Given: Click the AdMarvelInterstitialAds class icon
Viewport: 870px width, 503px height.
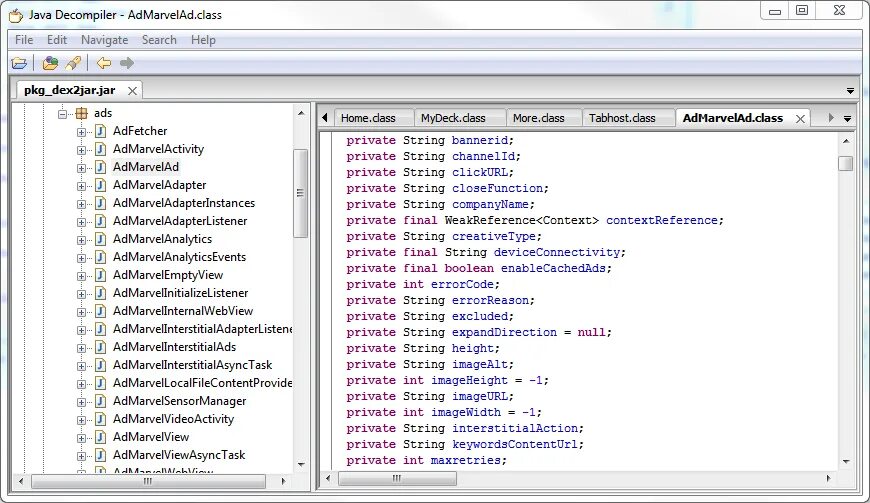Looking at the screenshot, I should coord(100,347).
